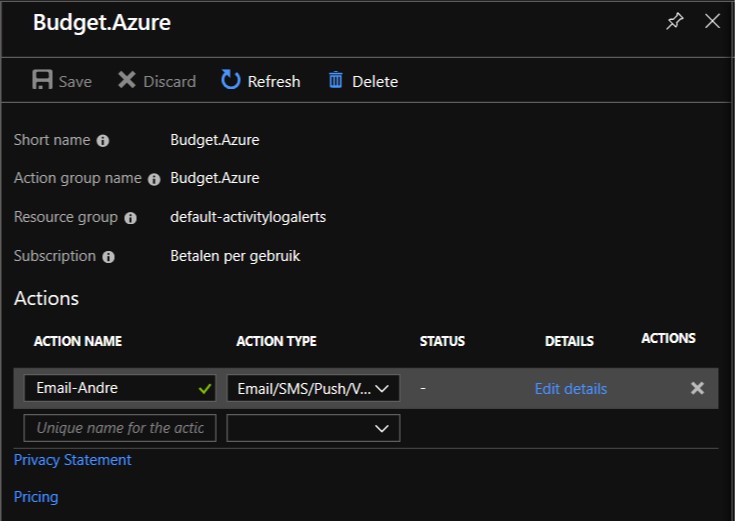
Task: Refresh the action group details
Action: tap(261, 81)
